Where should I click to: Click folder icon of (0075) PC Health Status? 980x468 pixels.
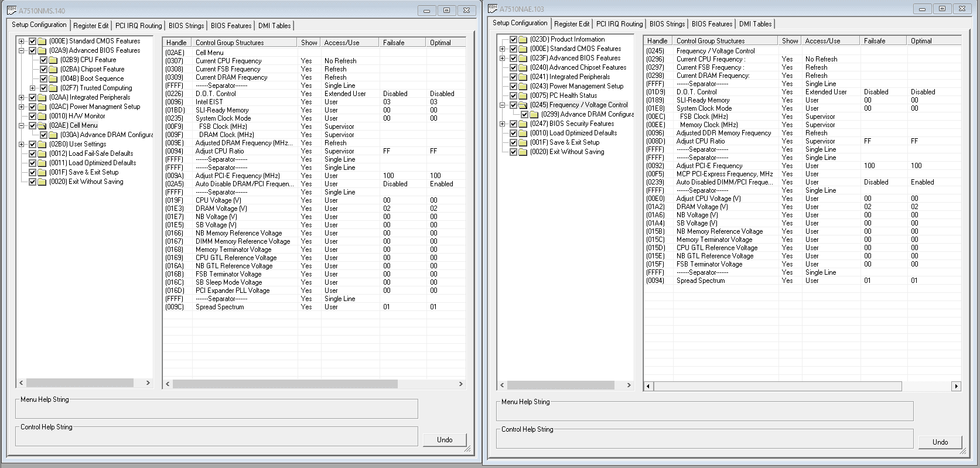click(523, 95)
